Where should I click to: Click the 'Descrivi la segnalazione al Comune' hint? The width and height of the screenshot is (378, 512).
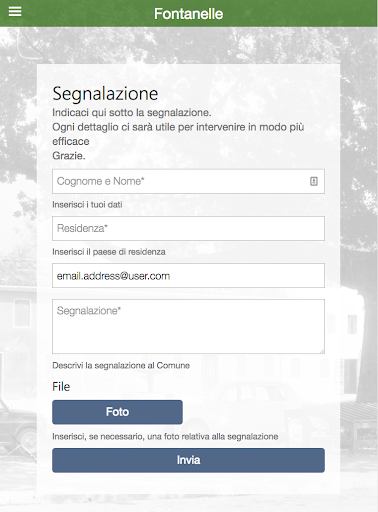click(x=121, y=365)
